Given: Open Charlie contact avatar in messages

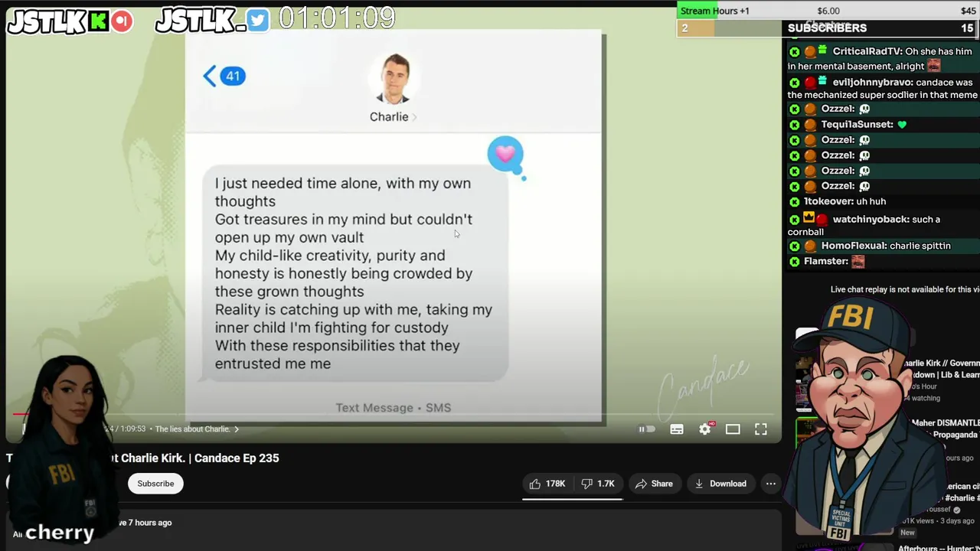Looking at the screenshot, I should tap(394, 78).
